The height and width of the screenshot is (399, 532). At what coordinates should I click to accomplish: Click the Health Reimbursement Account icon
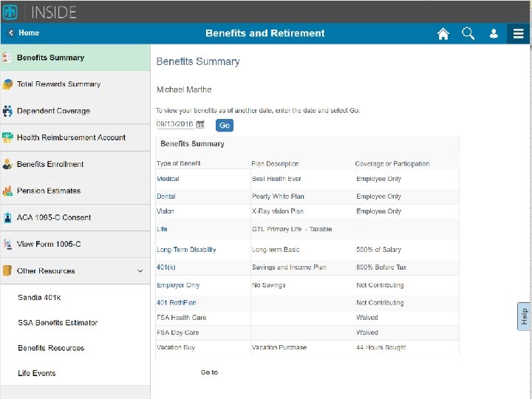(x=7, y=137)
